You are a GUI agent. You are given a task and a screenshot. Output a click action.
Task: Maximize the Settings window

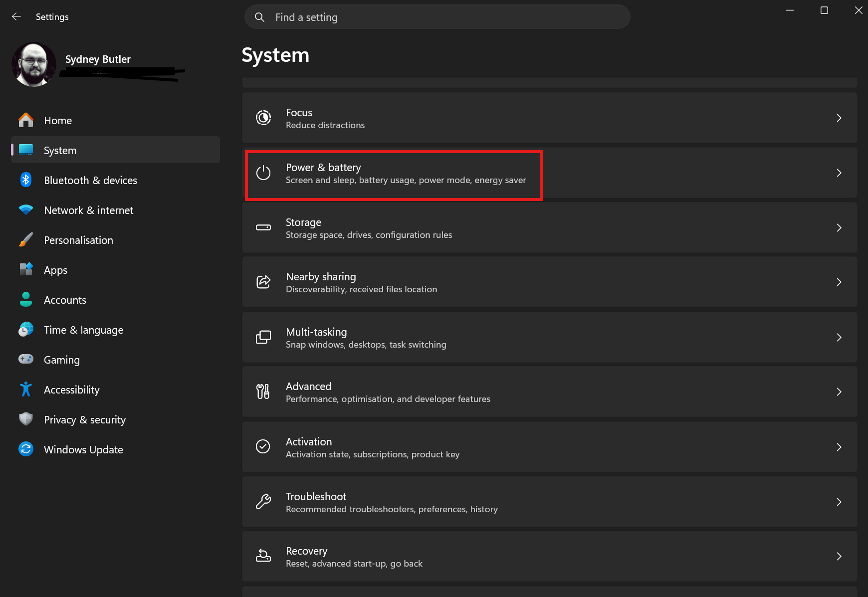[x=824, y=10]
